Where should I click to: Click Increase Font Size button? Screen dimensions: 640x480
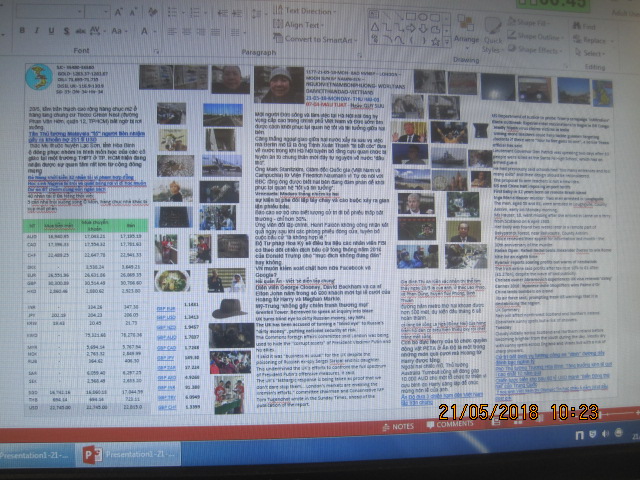coord(118,12)
